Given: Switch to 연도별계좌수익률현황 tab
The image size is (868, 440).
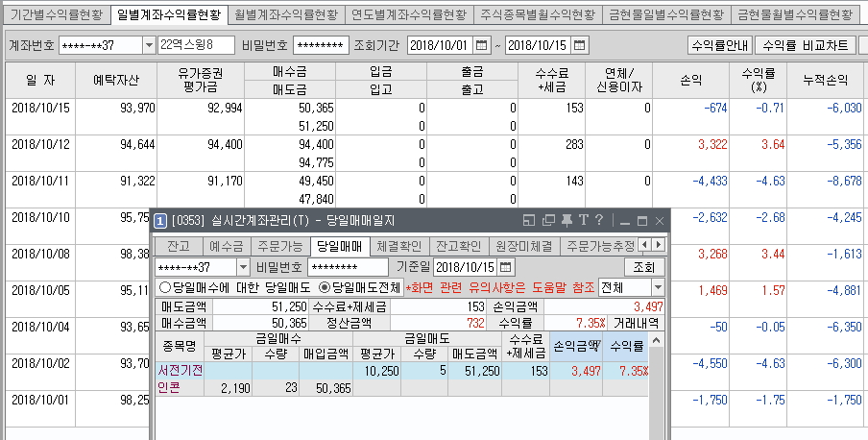Looking at the screenshot, I should tap(408, 15).
